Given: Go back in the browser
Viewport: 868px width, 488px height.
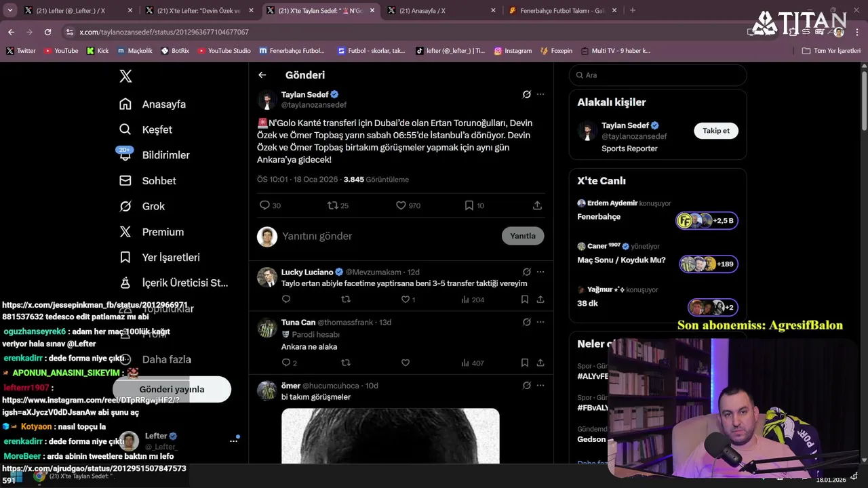Looking at the screenshot, I should (x=11, y=32).
